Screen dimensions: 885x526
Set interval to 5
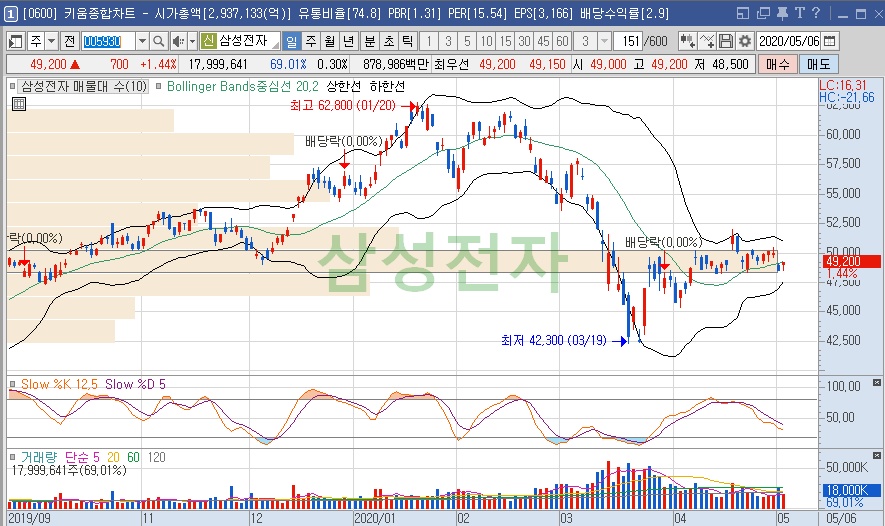[467, 41]
